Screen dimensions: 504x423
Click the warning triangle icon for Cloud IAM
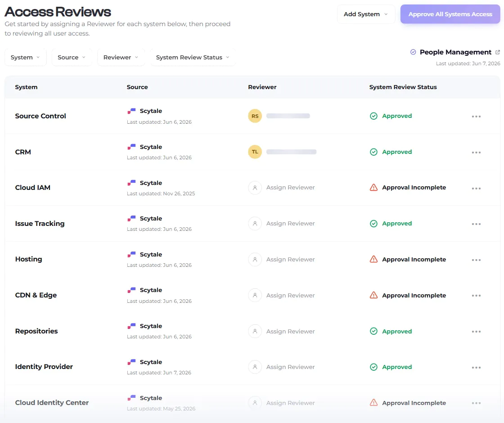(373, 187)
